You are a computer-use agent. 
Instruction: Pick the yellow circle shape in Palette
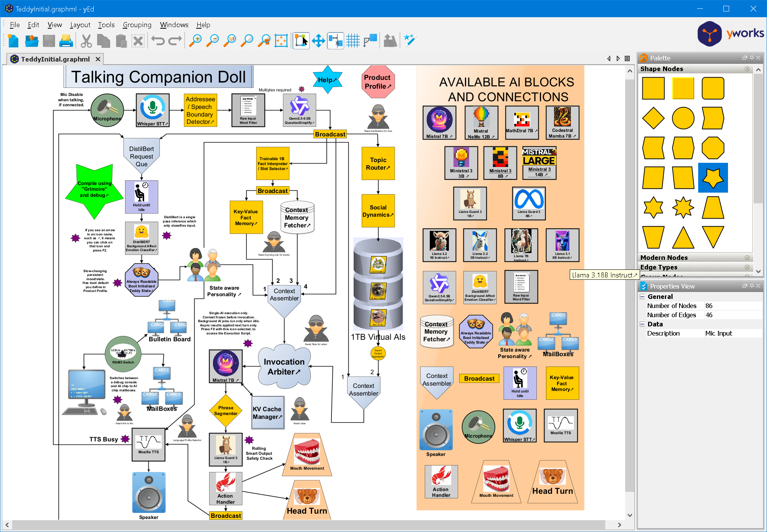683,118
